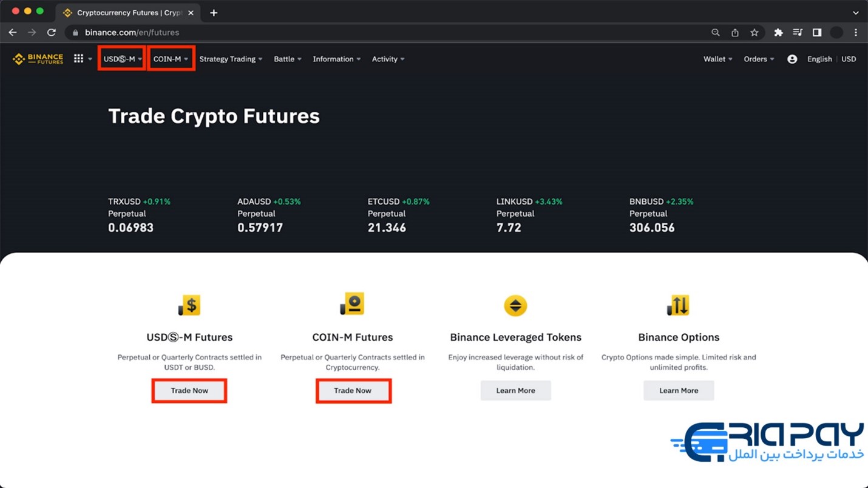The image size is (868, 488).
Task: Click the Binance account profile icon
Action: click(792, 59)
